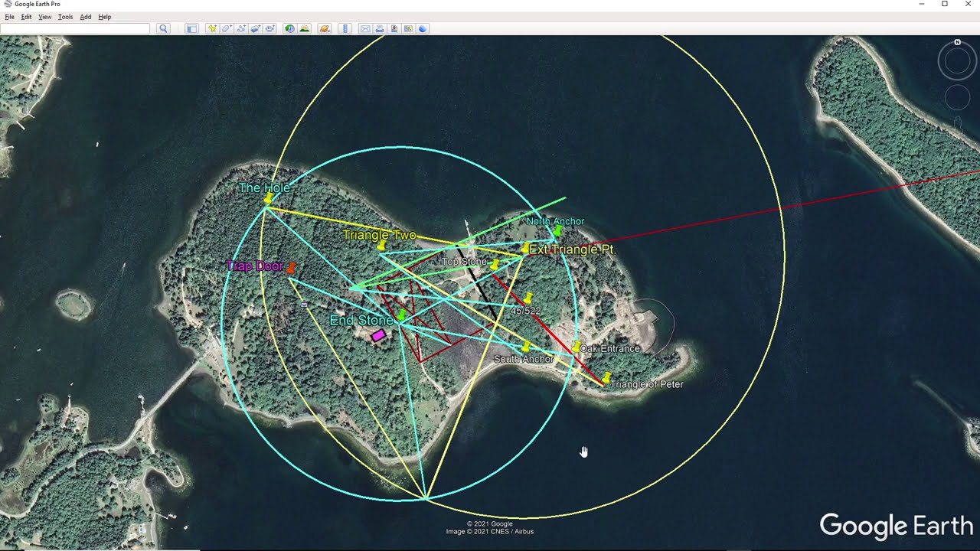Select the Add Polygon tool
Image resolution: width=980 pixels, height=551 pixels.
coord(227,28)
